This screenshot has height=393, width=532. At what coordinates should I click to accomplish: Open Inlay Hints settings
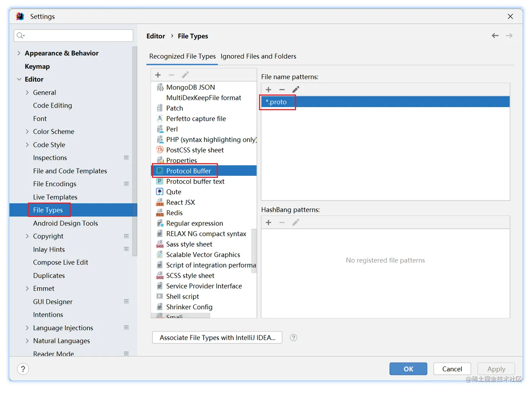49,249
